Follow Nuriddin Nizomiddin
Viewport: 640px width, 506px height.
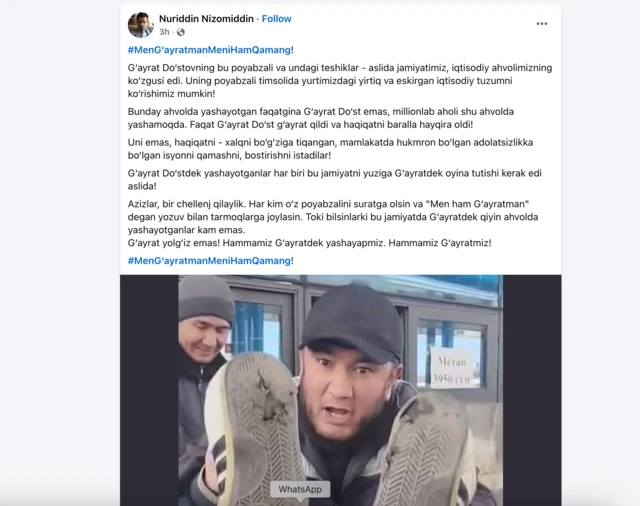pos(276,19)
